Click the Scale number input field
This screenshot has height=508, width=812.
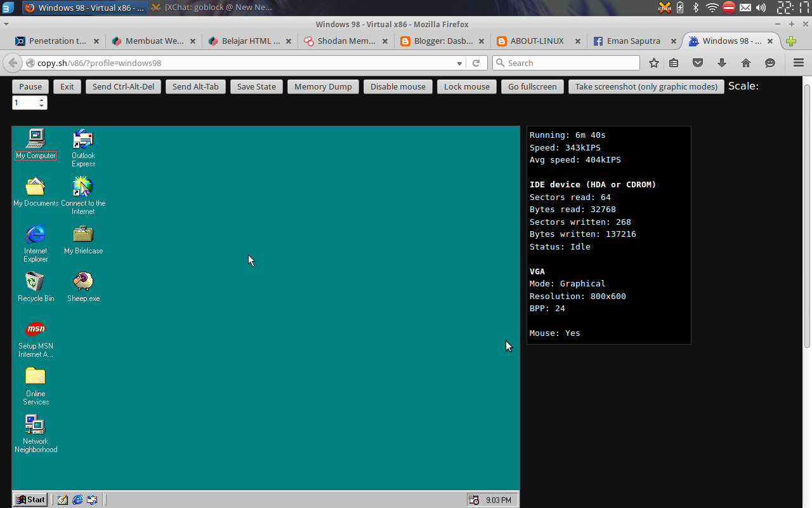tap(30, 102)
